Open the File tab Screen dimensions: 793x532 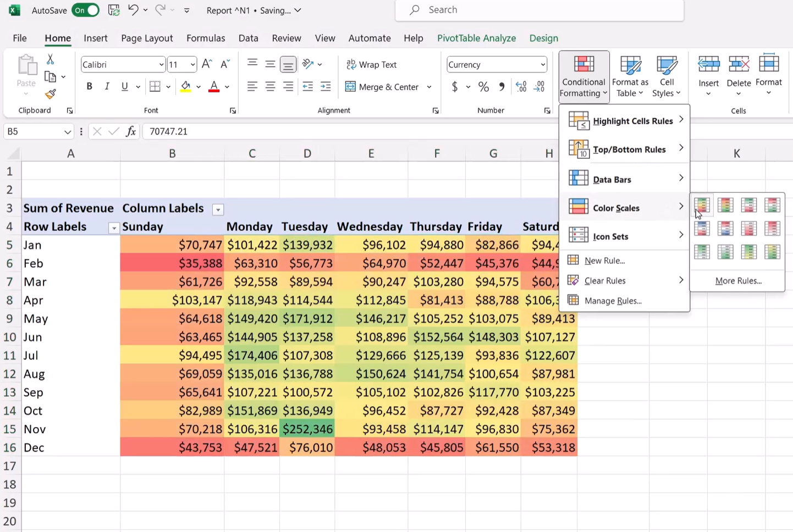(20, 38)
